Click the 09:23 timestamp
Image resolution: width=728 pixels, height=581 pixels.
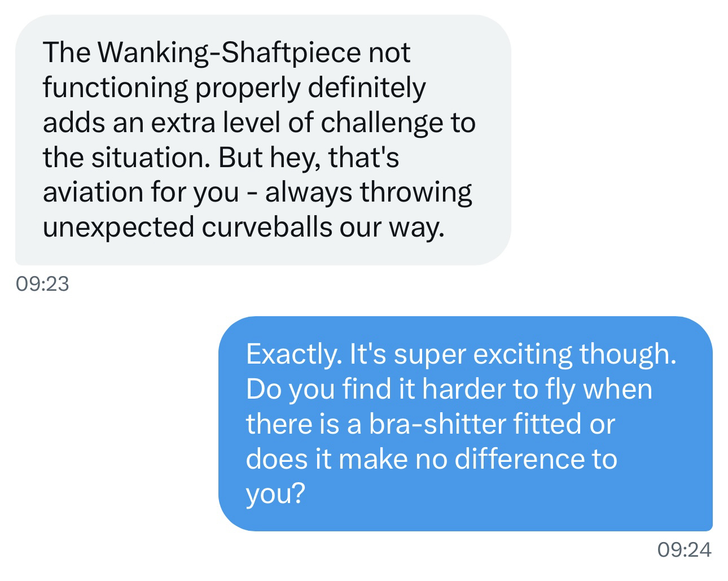coord(42,283)
